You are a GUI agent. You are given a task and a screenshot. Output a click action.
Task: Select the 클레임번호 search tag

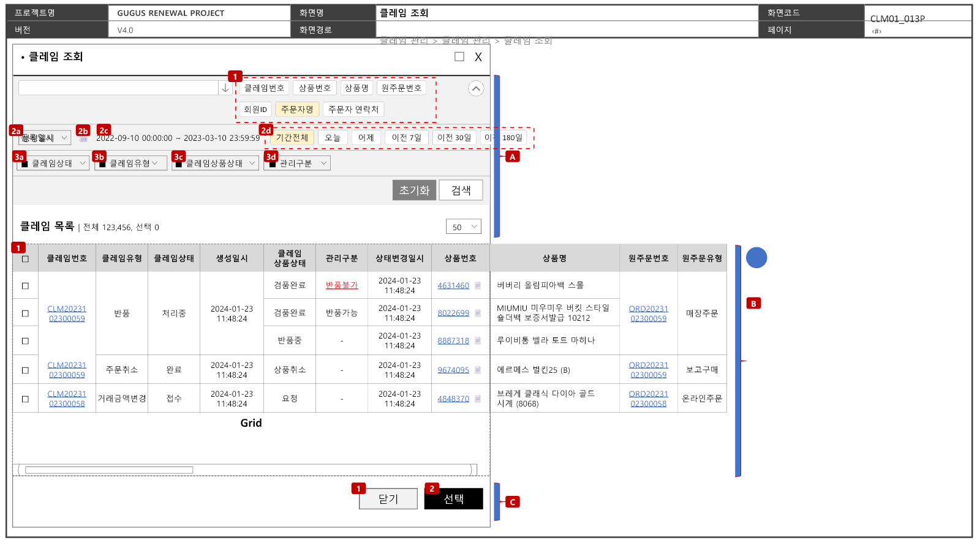click(264, 88)
